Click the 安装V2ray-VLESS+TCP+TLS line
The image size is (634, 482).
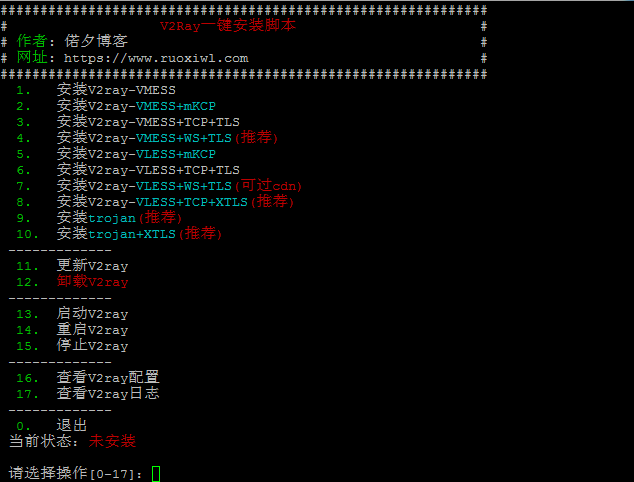point(148,170)
